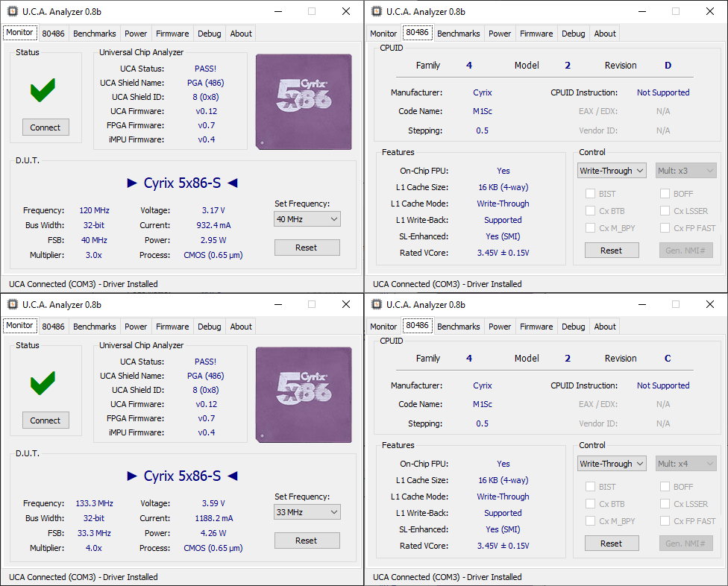Open the Mult: x3 dropdown
728x586 pixels.
tap(685, 171)
